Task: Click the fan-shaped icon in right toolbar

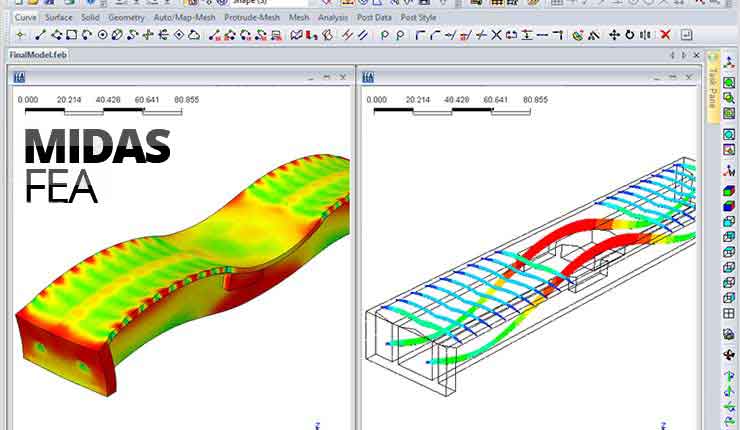Action: coord(729,355)
